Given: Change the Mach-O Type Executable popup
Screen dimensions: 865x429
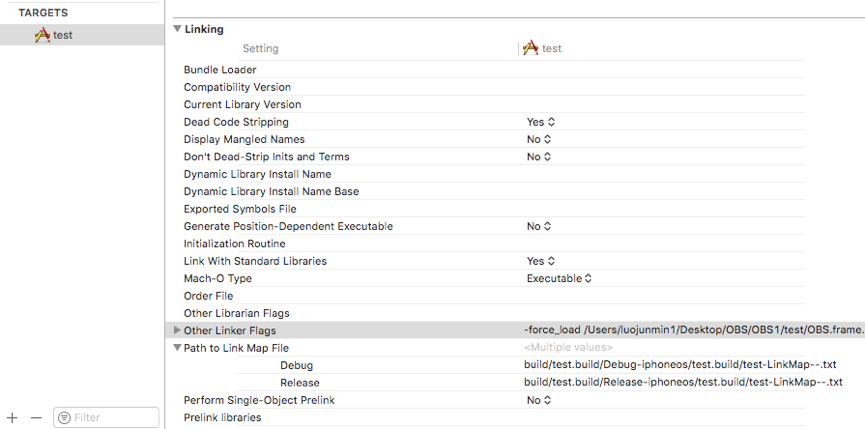Looking at the screenshot, I should tap(559, 278).
